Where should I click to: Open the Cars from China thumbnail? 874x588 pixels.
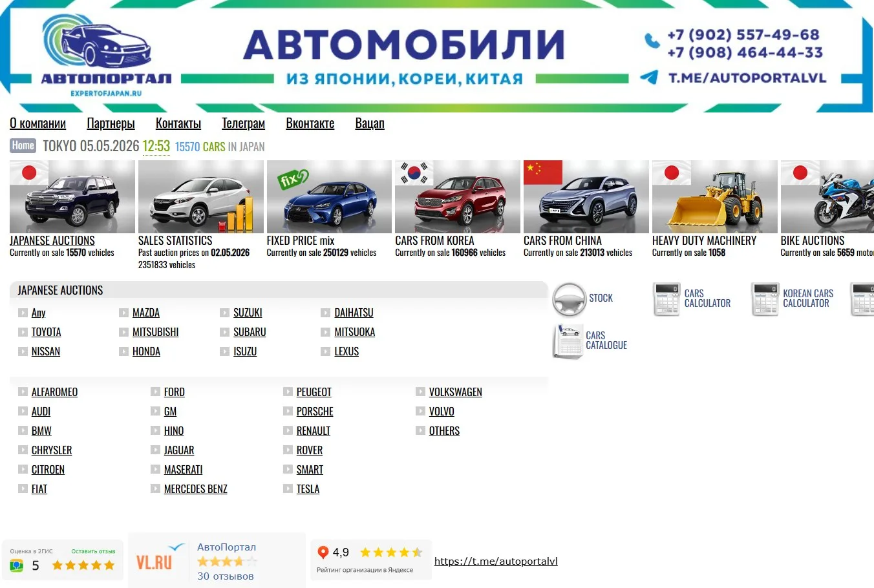[x=586, y=196]
